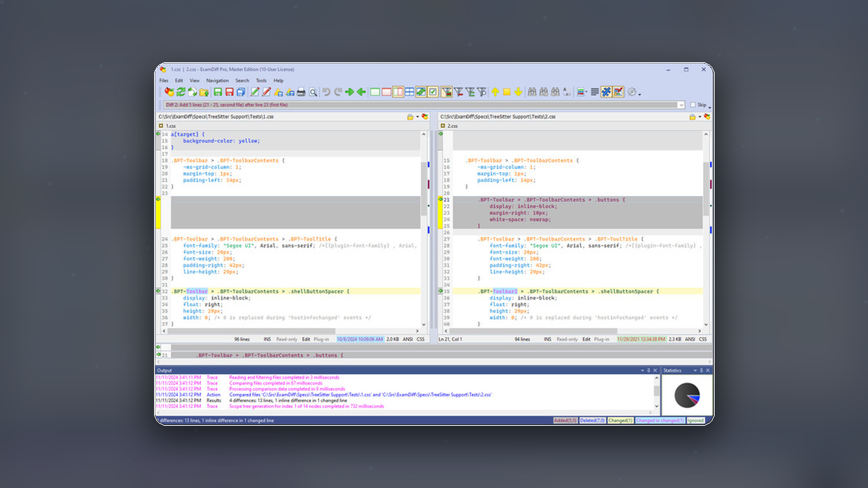Open the Statistics panel dropdown arrow
This screenshot has width=868, height=488.
point(696,370)
